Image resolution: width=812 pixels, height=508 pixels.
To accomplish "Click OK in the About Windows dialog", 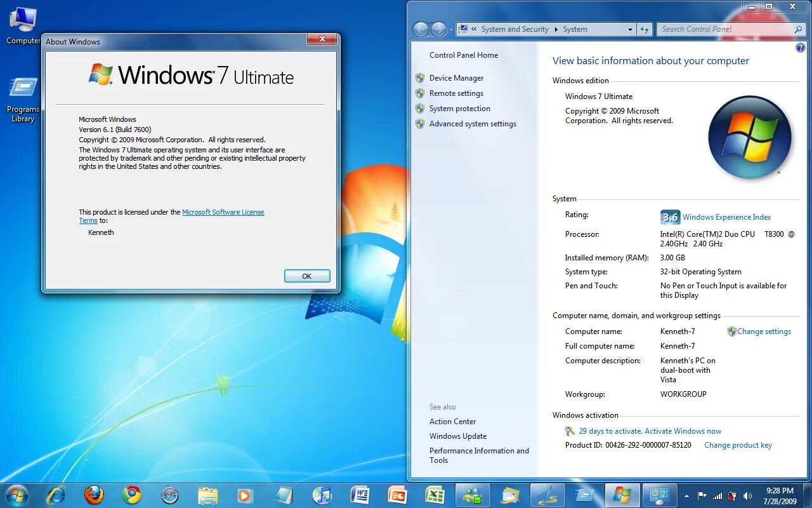I will [x=307, y=276].
